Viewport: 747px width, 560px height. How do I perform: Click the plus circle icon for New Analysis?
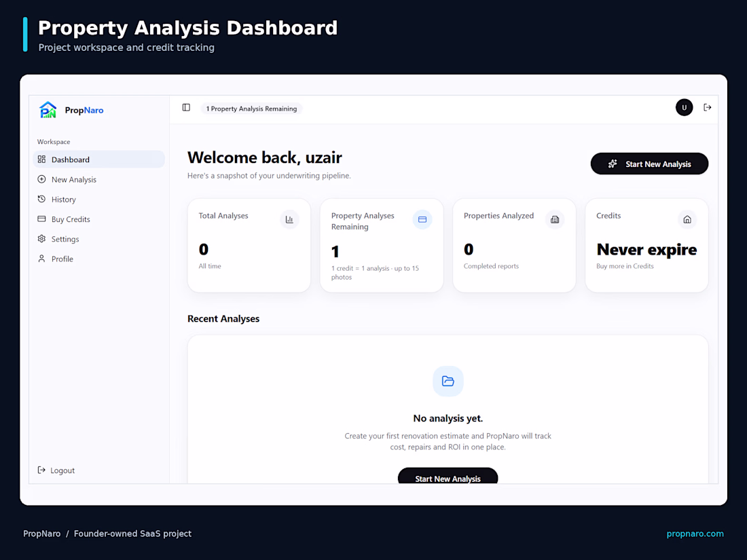click(x=42, y=179)
